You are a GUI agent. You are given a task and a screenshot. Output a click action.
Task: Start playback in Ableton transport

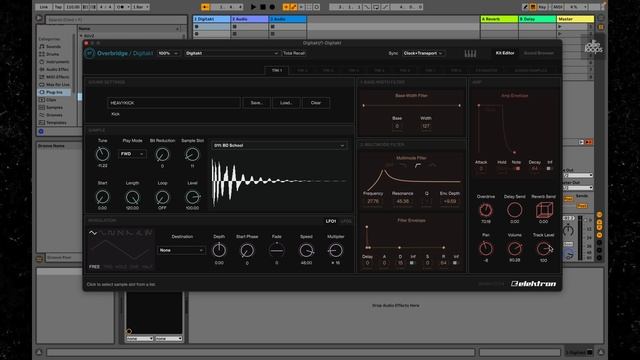point(253,7)
